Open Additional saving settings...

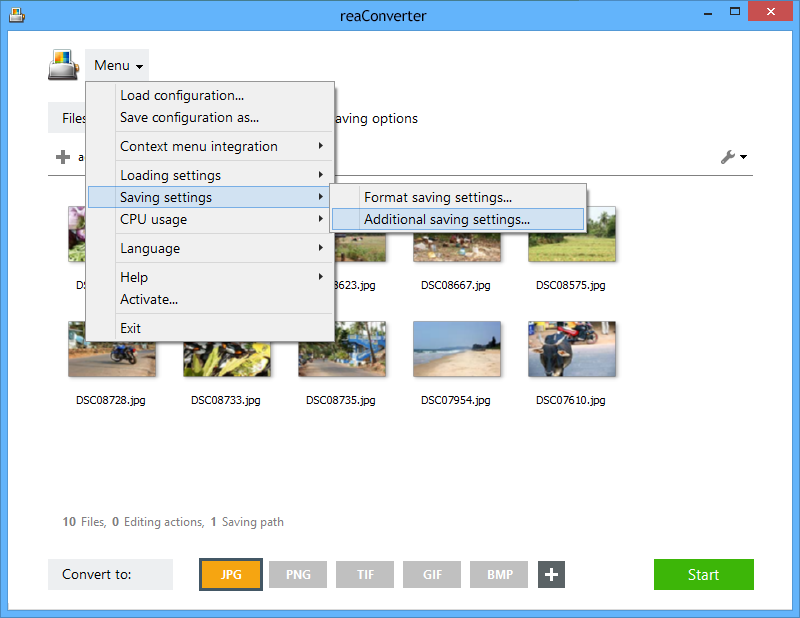(x=458, y=219)
